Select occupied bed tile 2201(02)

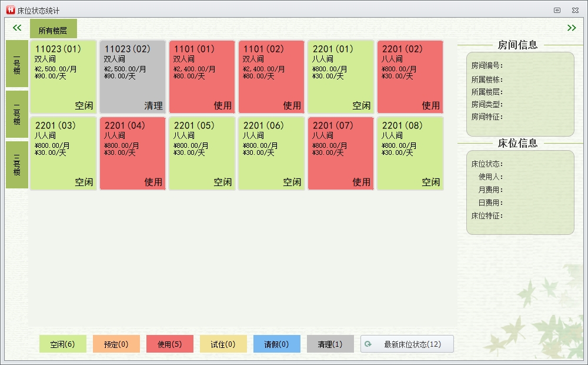tap(410, 77)
